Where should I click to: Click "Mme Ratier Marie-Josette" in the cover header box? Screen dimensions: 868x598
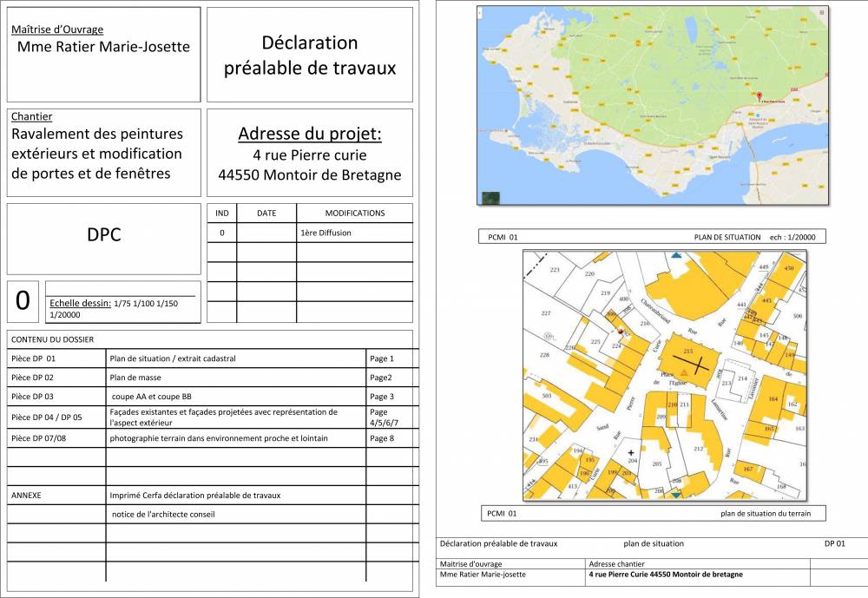[x=103, y=47]
